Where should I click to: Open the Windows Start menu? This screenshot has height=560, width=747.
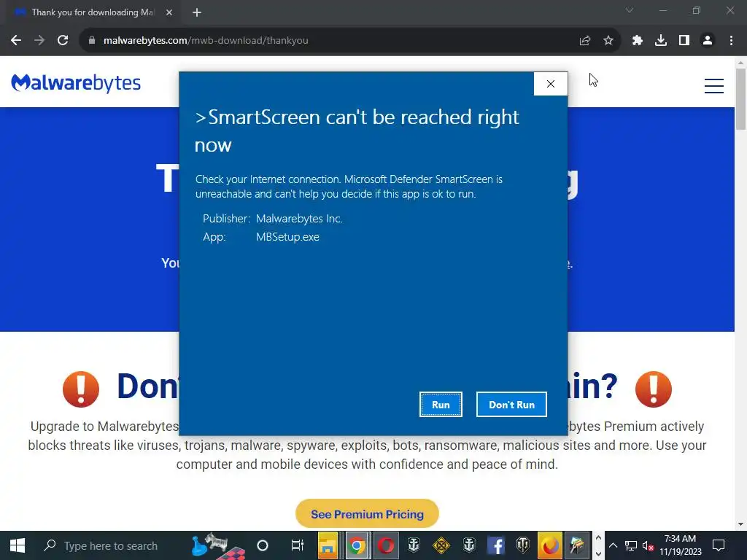tap(18, 545)
